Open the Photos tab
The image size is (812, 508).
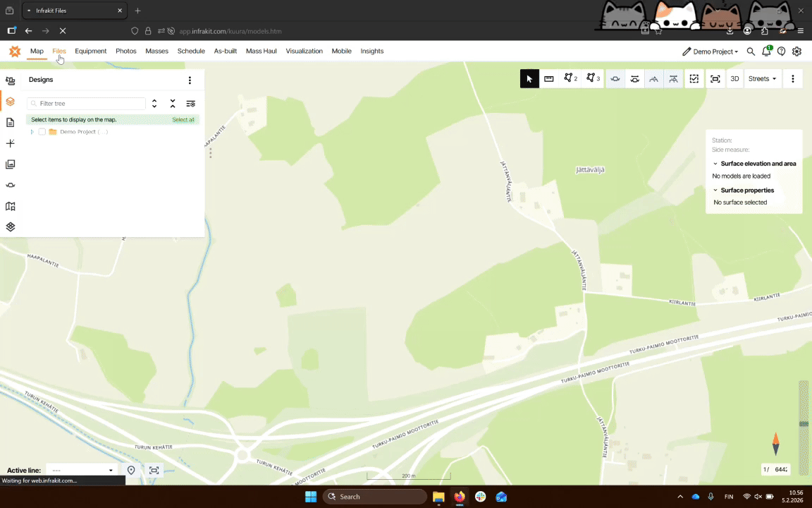[126, 51]
